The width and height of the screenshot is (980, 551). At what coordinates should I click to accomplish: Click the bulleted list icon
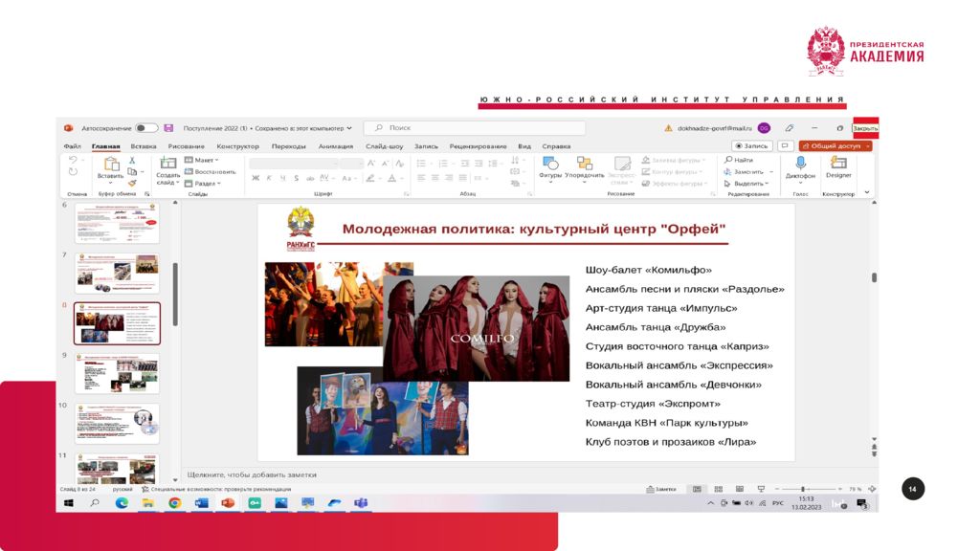422,163
